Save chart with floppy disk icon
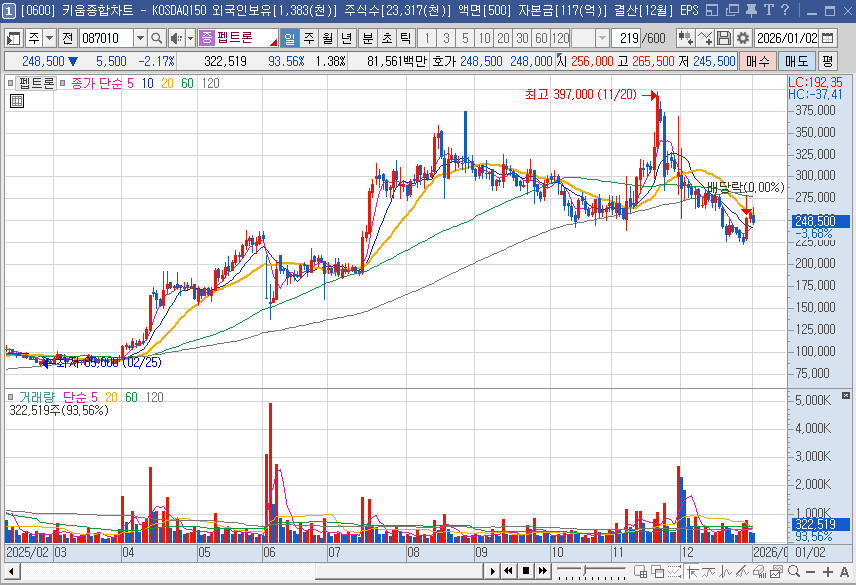The width and height of the screenshot is (856, 585). [724, 38]
